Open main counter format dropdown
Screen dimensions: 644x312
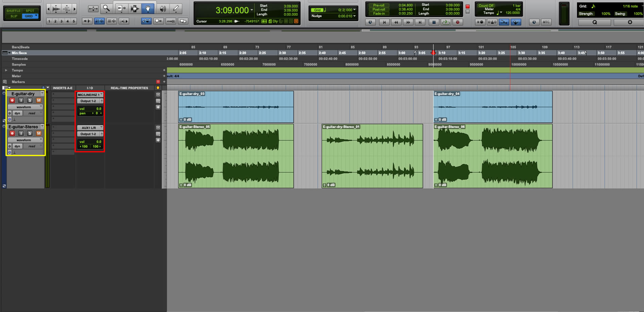click(x=252, y=10)
